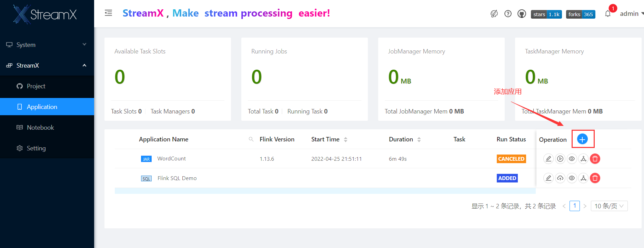Open the 10 per page size dropdown
Screen dimensions: 644x248
pyautogui.click(x=609, y=206)
